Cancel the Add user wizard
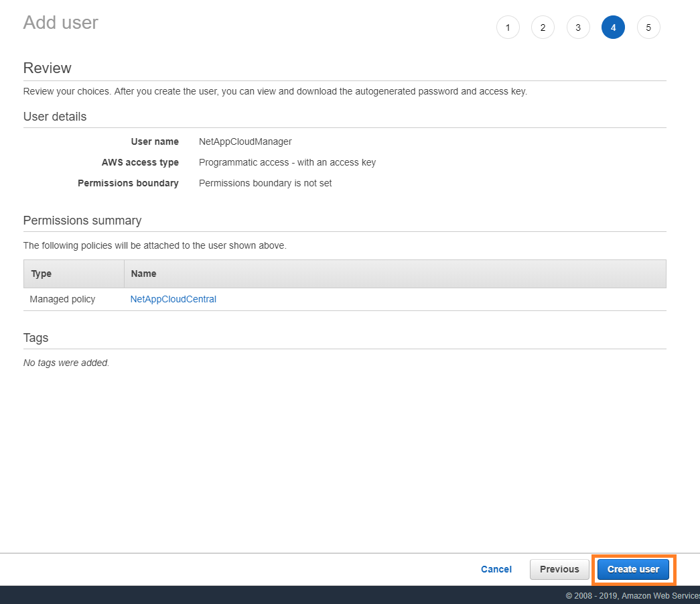This screenshot has height=604, width=700. pos(496,569)
